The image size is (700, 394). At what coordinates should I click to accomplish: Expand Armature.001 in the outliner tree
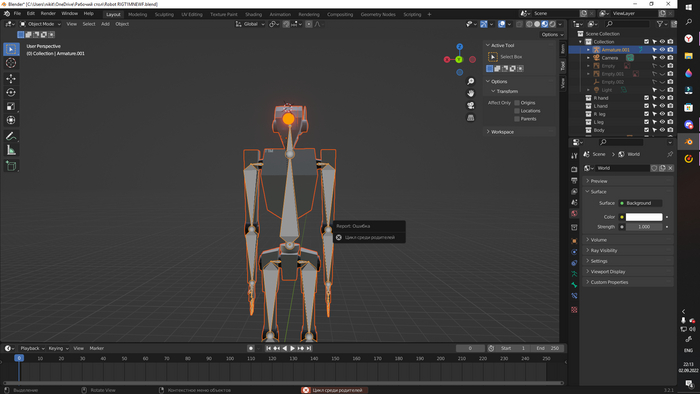tap(588, 50)
